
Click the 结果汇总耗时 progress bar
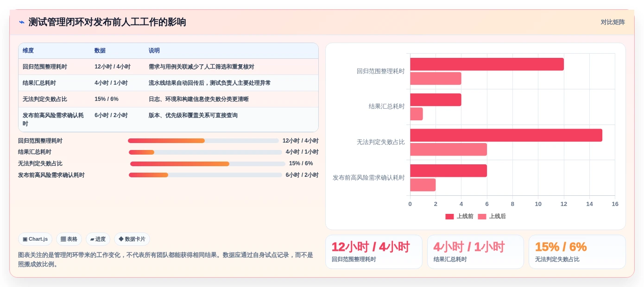click(205, 152)
